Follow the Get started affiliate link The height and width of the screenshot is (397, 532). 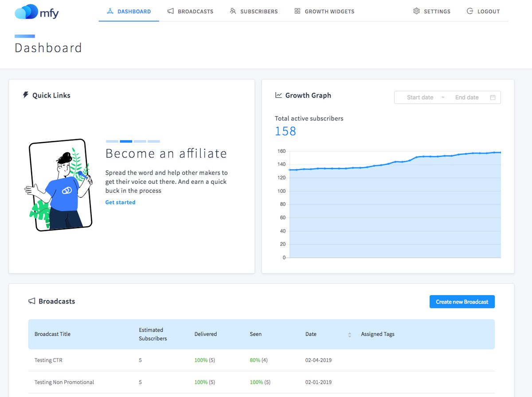click(x=120, y=202)
